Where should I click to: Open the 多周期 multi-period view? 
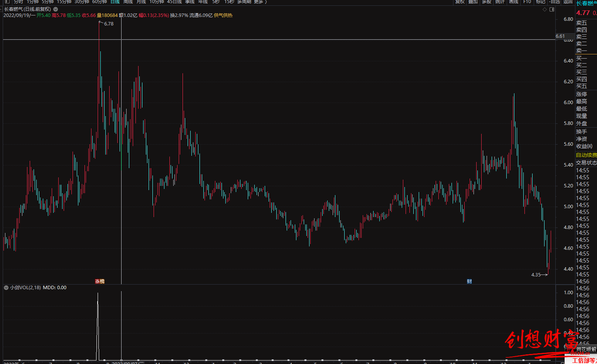coord(244,2)
